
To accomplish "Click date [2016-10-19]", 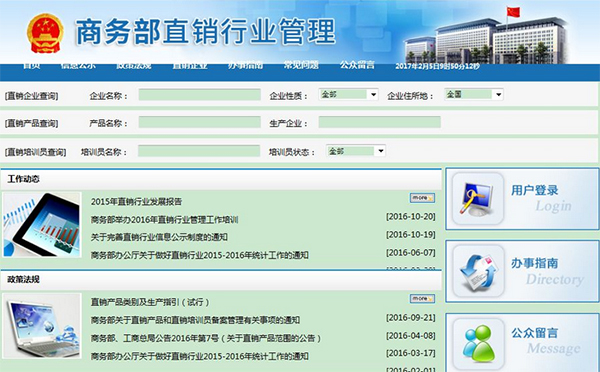I will [x=411, y=235].
